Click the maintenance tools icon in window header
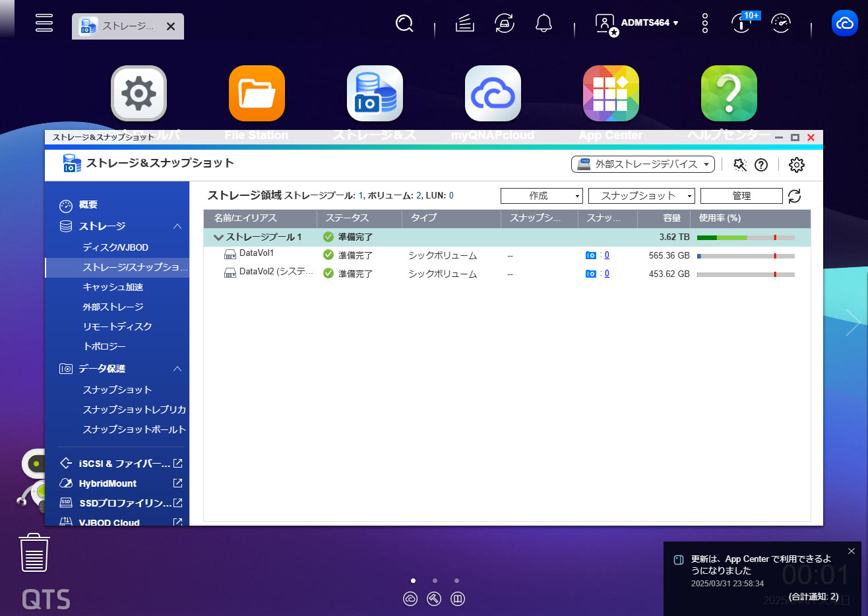Viewport: 868px width, 616px height. pyautogui.click(x=740, y=165)
